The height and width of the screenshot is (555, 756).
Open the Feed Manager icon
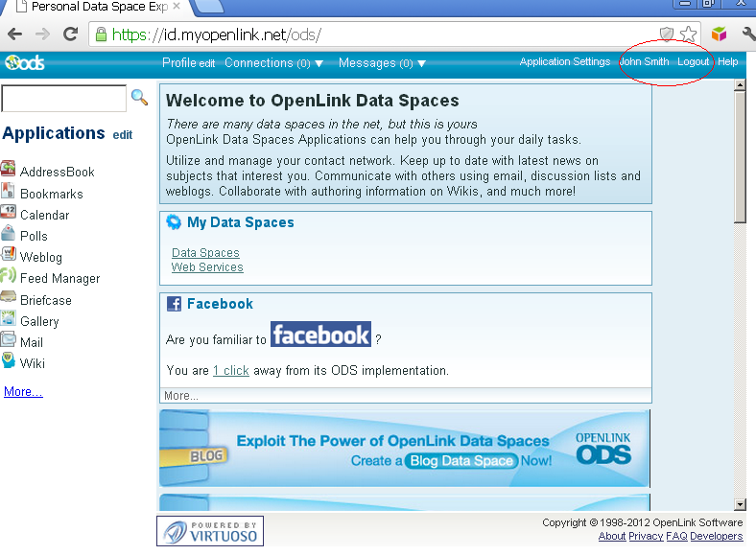9,277
